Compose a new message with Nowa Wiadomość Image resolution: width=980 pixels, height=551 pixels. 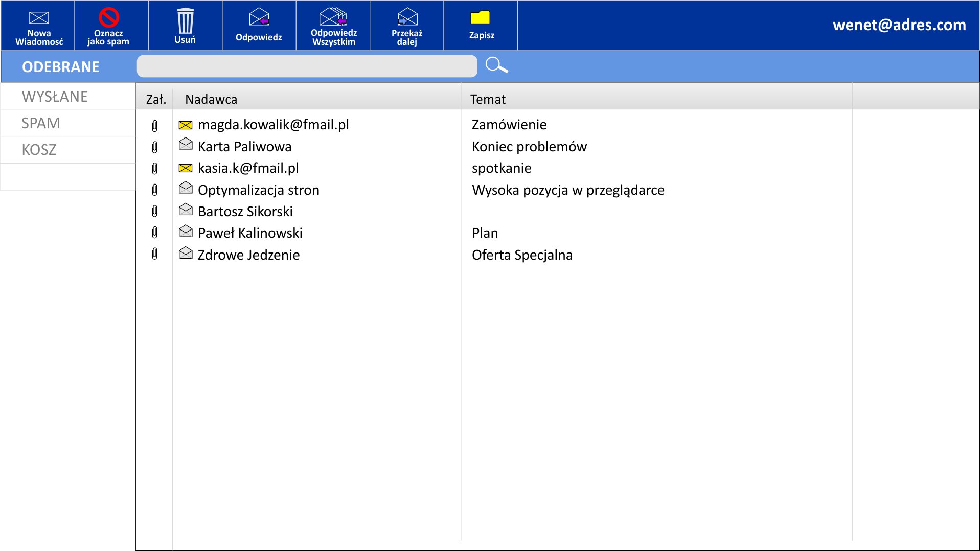pyautogui.click(x=38, y=26)
